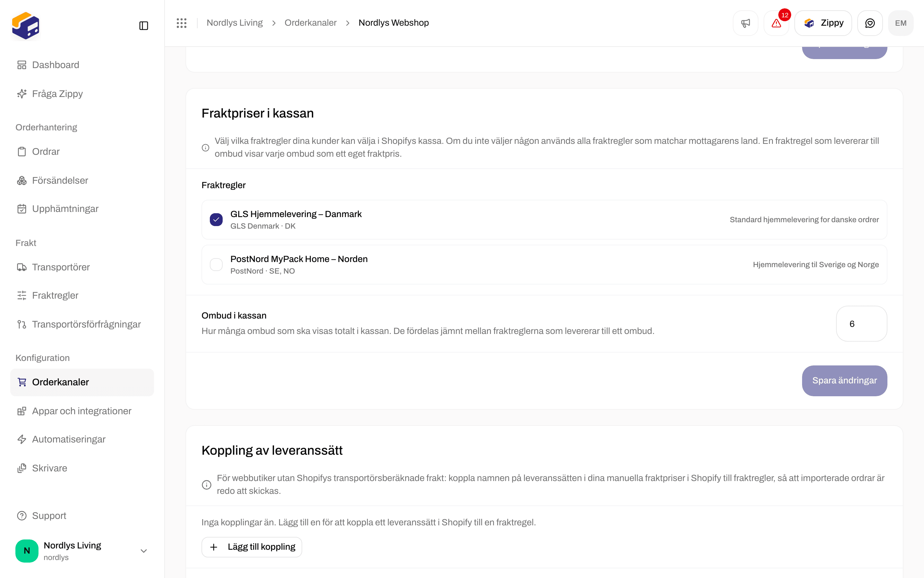924x578 pixels.
Task: Go to Ordrar in the sidebar
Action: point(82,152)
